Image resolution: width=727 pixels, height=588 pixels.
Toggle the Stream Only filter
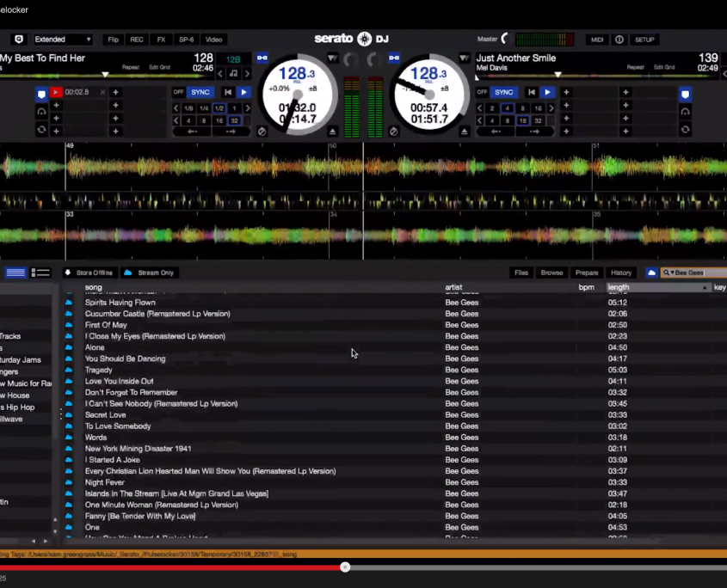(x=150, y=273)
